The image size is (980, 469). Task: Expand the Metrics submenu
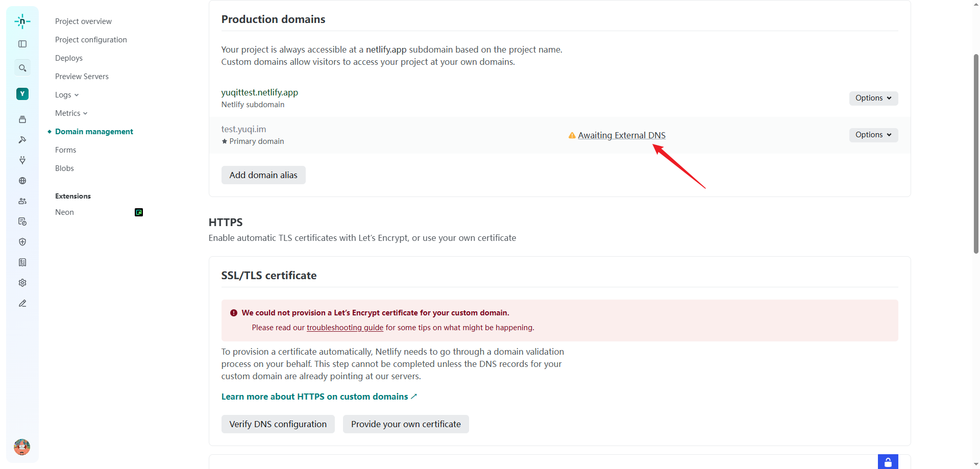pos(71,113)
